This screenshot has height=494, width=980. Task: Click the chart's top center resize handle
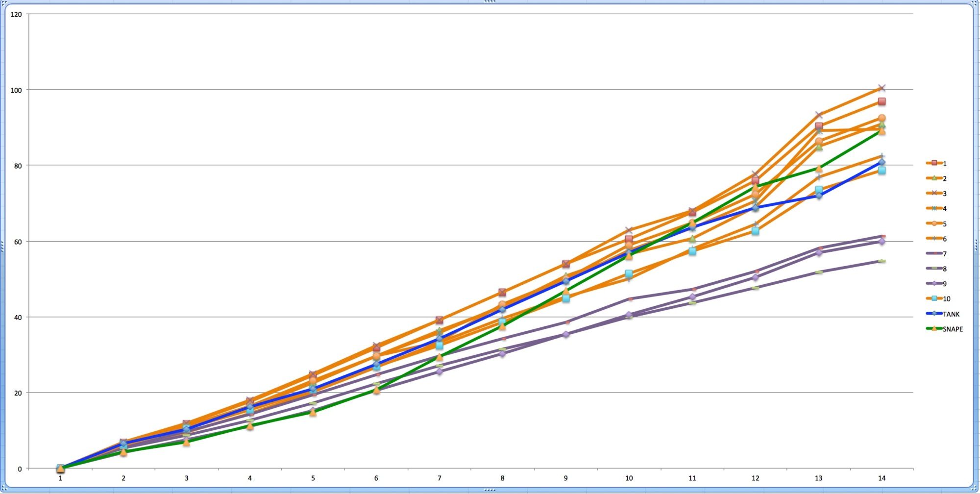[490, 1]
